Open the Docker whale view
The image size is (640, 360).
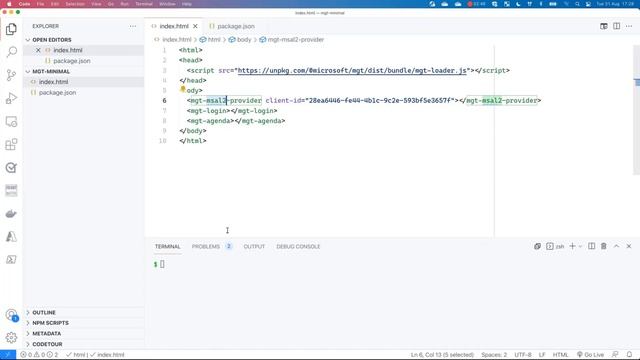point(11,213)
